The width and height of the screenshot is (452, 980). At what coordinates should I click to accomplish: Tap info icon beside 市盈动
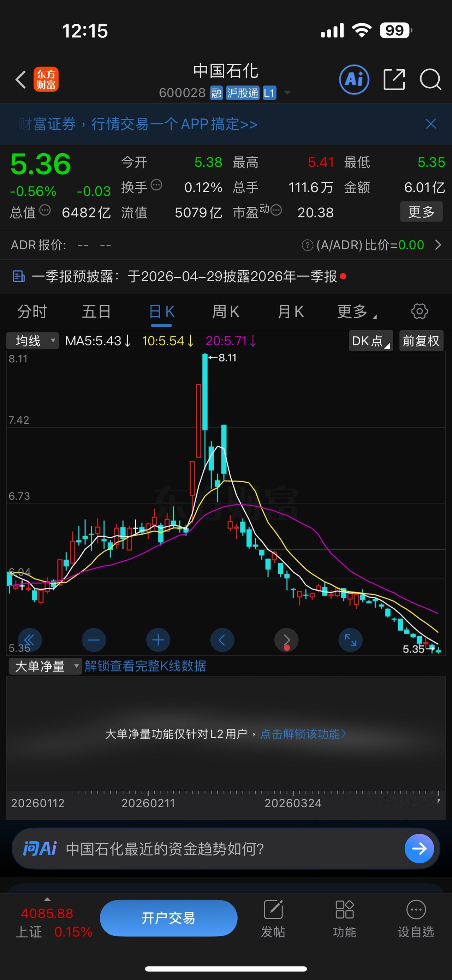(276, 210)
